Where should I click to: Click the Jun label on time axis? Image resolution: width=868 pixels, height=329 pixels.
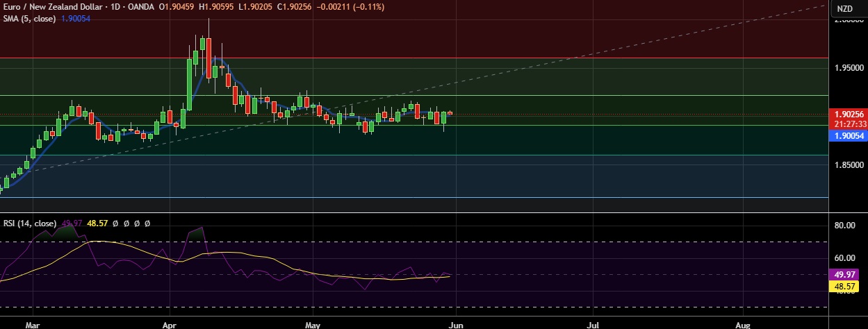tap(456, 324)
